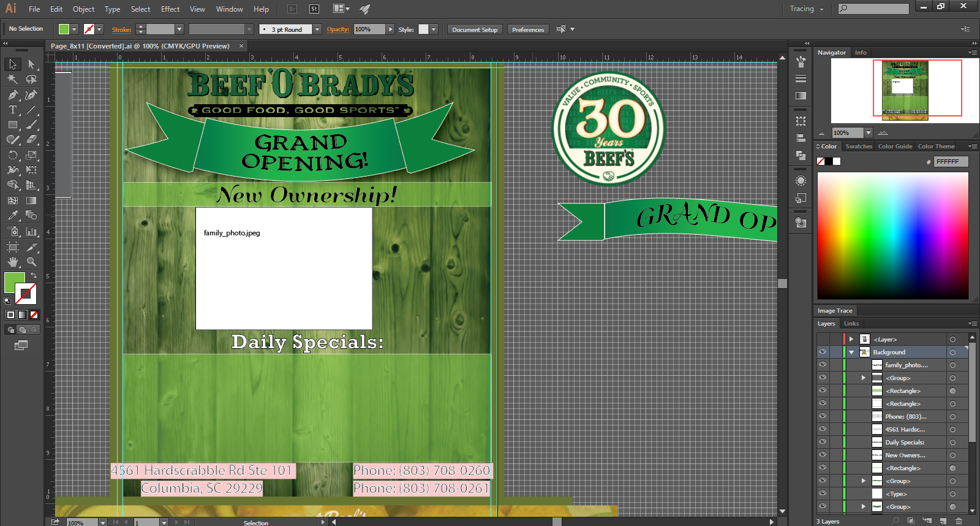Toggle visibility of Background layer
980x526 pixels.
point(823,352)
